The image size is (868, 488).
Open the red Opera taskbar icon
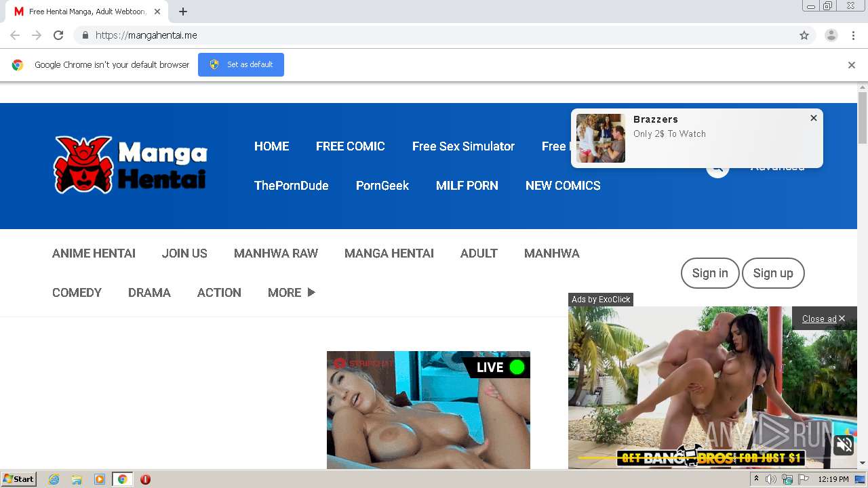(145, 479)
